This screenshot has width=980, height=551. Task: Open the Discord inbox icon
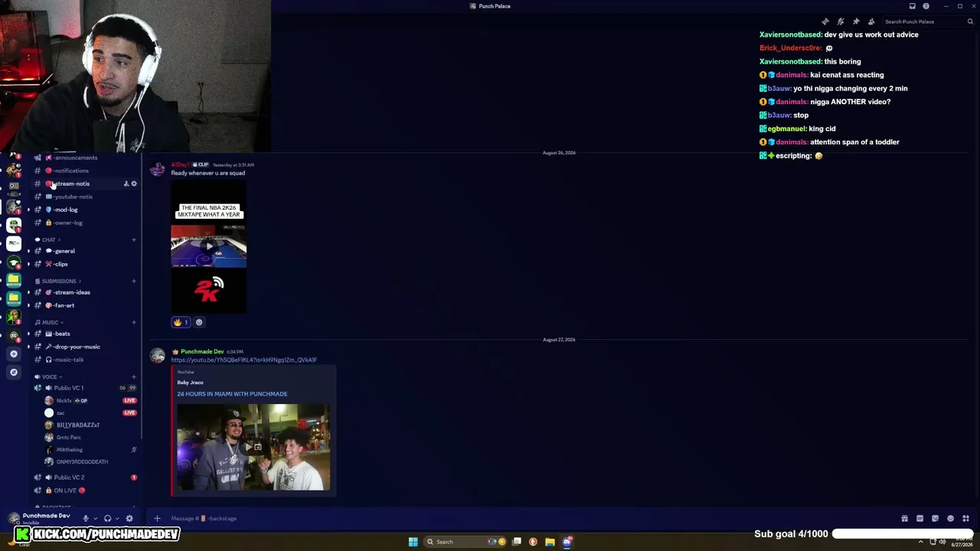pos(912,6)
